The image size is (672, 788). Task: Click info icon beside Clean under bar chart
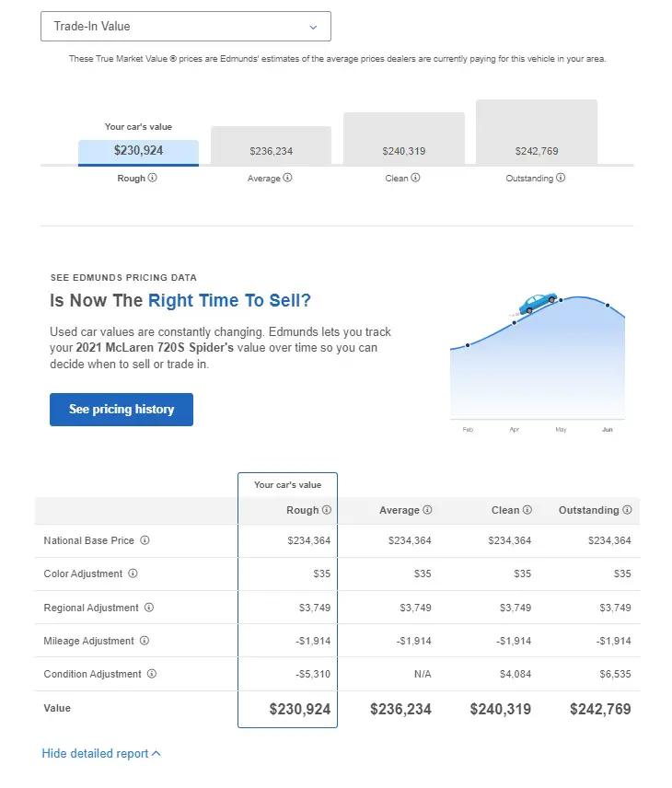click(415, 178)
